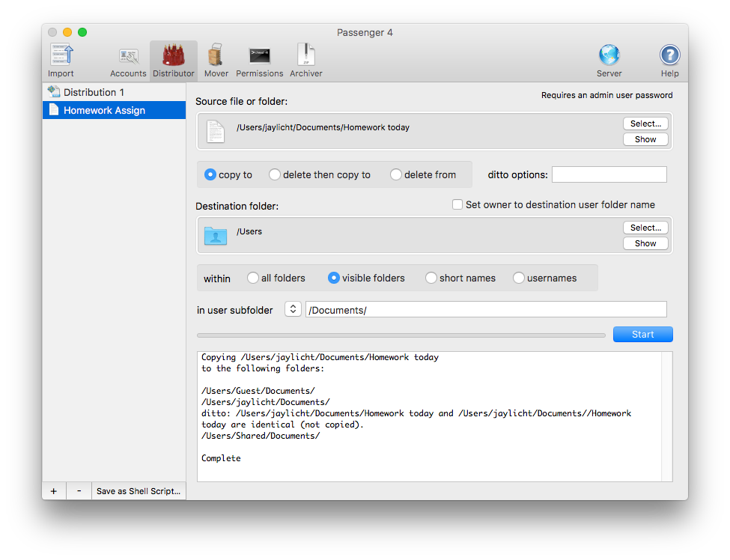Open the user subfolder dropdown stepper

pos(293,309)
